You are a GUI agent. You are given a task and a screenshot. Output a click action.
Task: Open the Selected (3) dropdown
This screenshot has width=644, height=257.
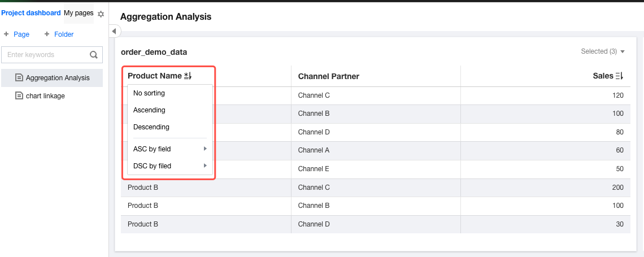click(603, 51)
